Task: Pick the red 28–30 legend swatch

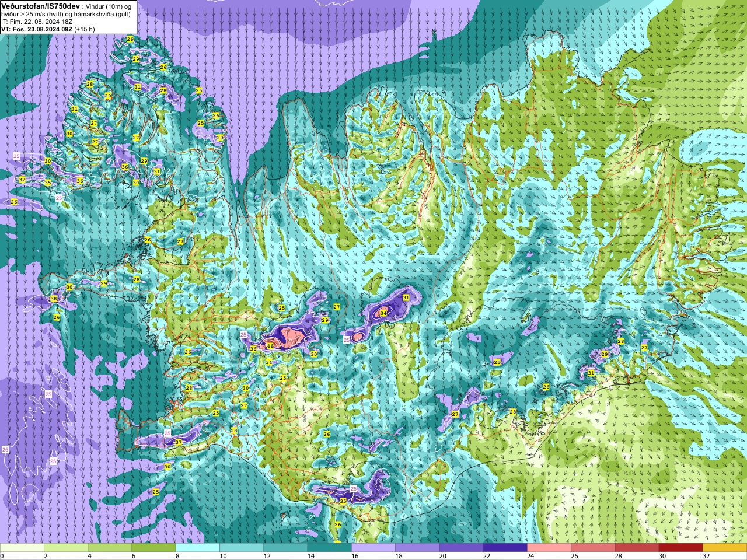Action: [637, 548]
